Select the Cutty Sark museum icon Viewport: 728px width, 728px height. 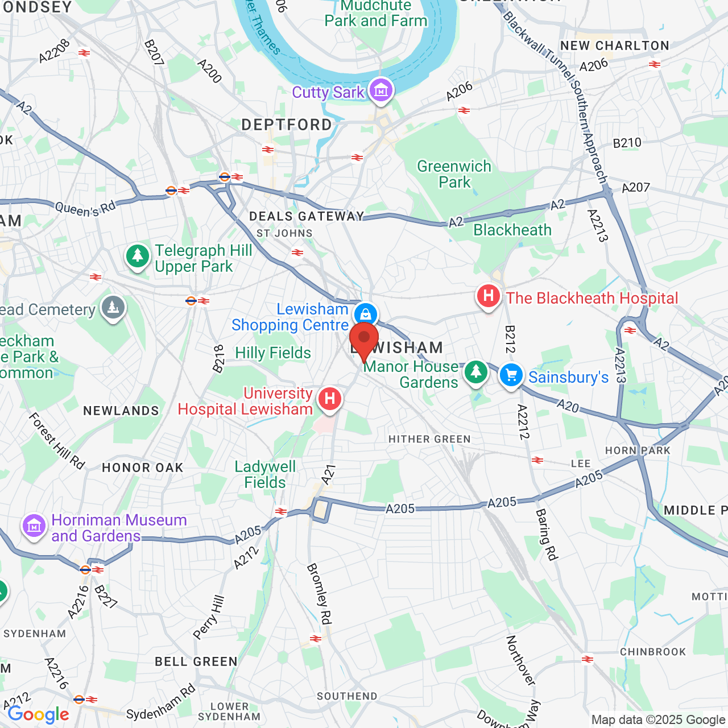[380, 91]
